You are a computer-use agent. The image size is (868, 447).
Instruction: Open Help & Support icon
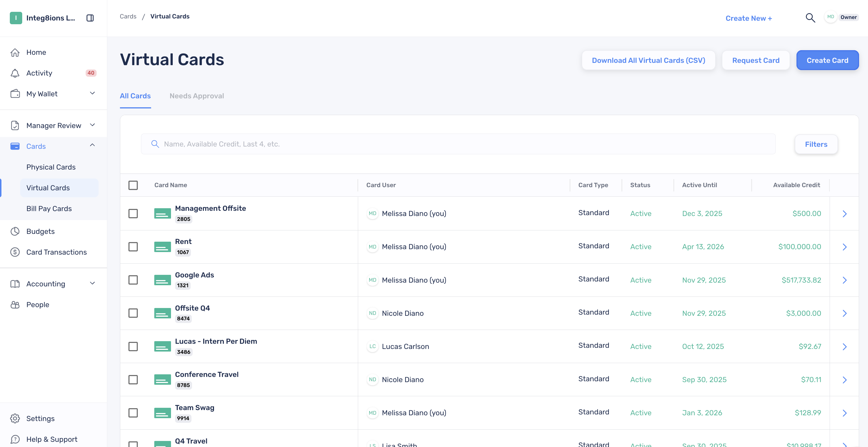15,439
